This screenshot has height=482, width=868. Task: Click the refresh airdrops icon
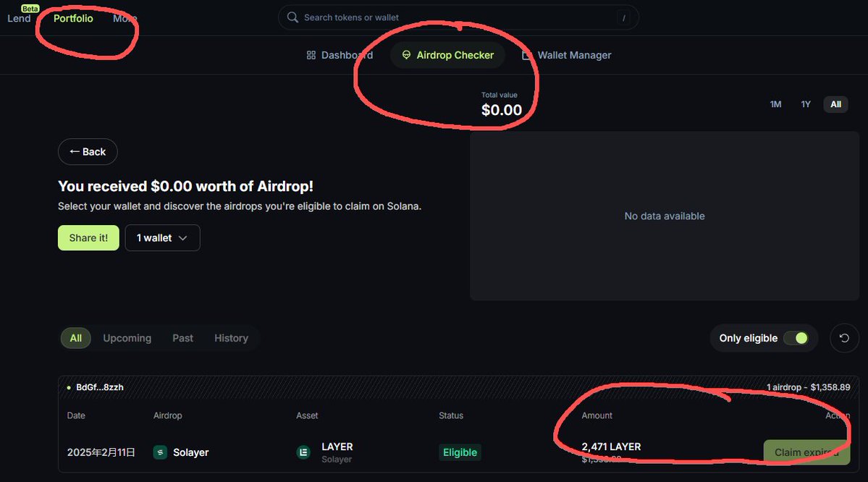click(x=844, y=338)
